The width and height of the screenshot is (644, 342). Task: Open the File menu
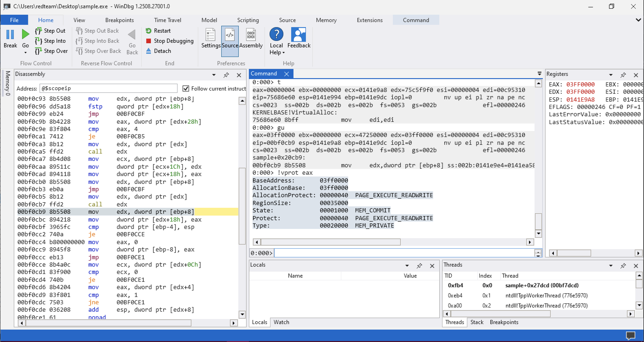pyautogui.click(x=14, y=20)
